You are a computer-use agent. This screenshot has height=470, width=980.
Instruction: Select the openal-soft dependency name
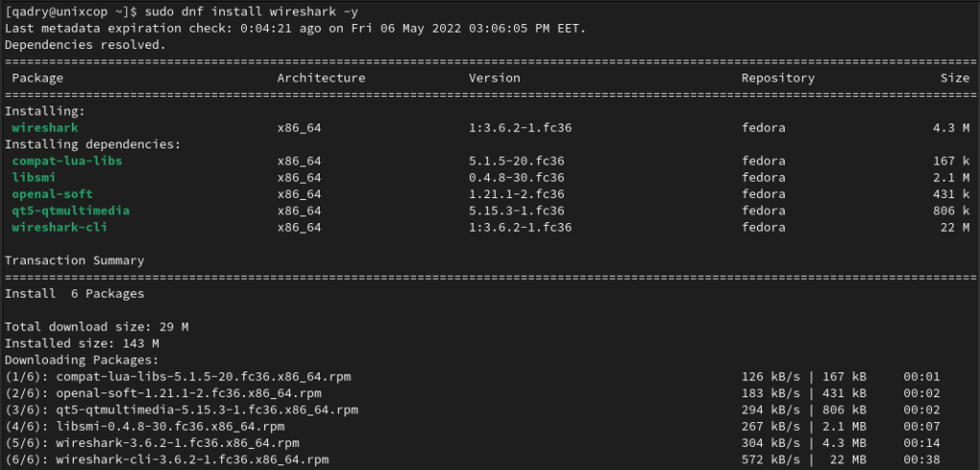coord(53,193)
